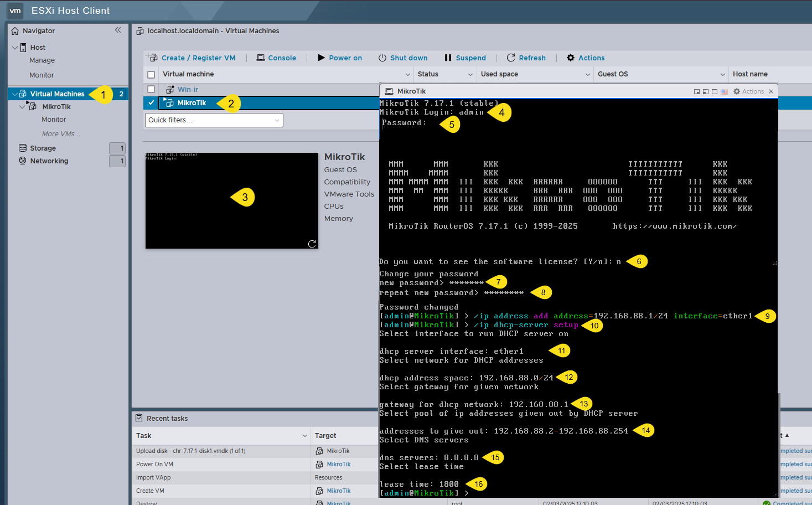The image size is (812, 505).
Task: Click the Suspend button
Action: click(465, 58)
